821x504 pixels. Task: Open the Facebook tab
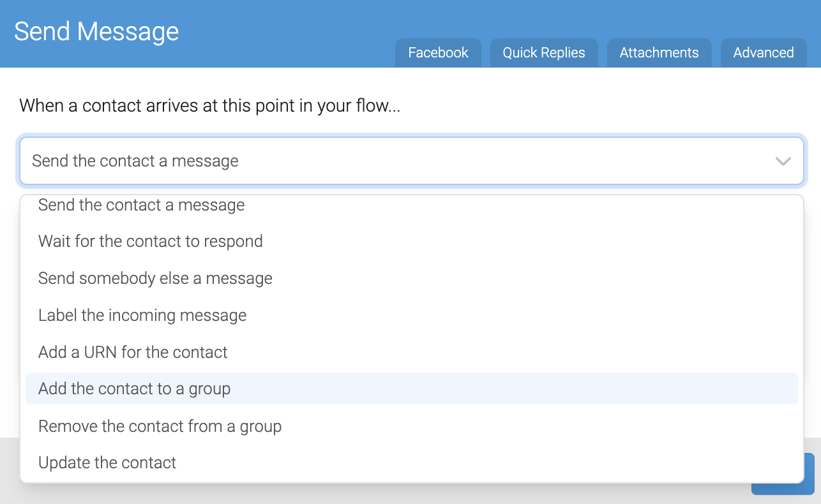pyautogui.click(x=438, y=53)
